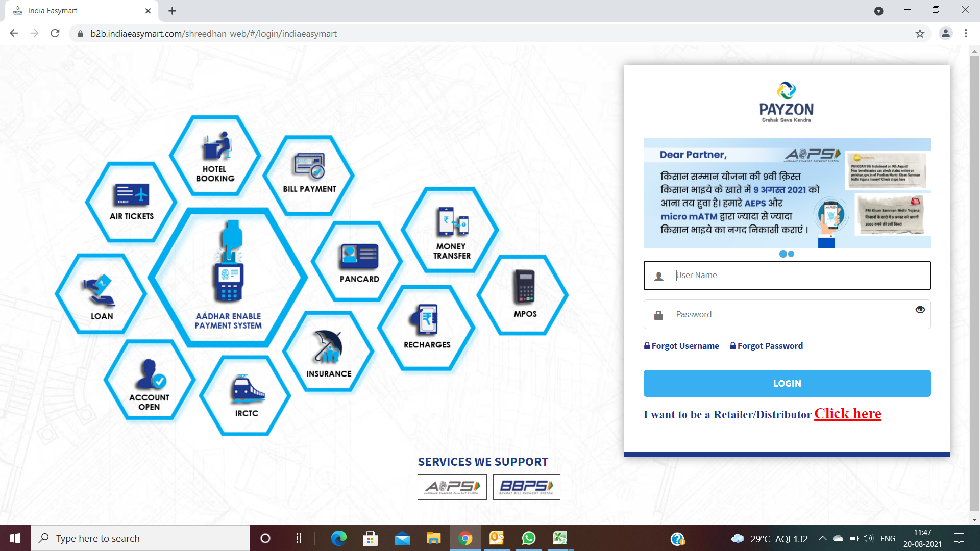Switch to the second banner carousel dot
Image resolution: width=980 pixels, height=551 pixels.
click(x=791, y=254)
